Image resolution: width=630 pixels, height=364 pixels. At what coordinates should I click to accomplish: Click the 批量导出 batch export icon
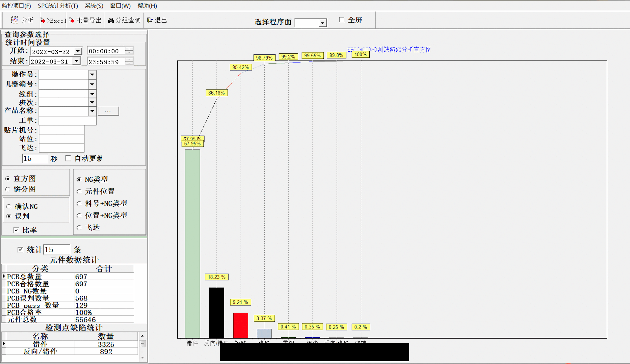[x=71, y=20]
